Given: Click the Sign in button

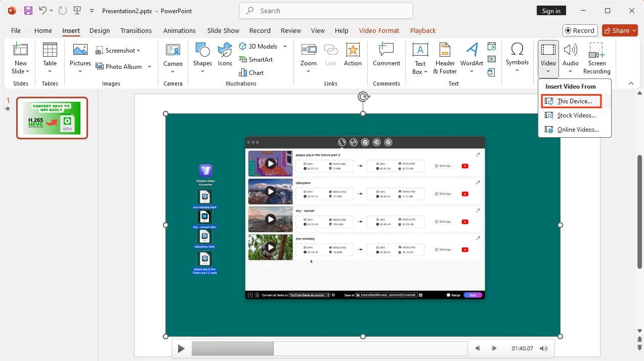Looking at the screenshot, I should coord(551,10).
